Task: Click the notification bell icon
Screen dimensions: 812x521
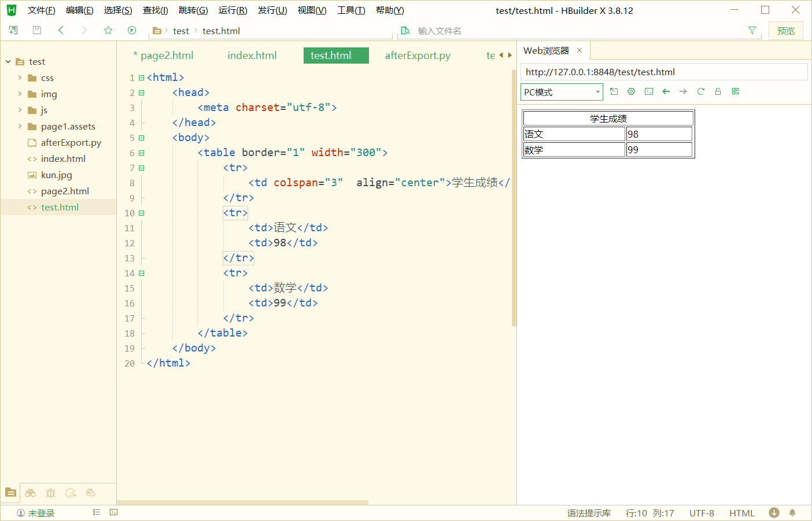Action: point(792,513)
